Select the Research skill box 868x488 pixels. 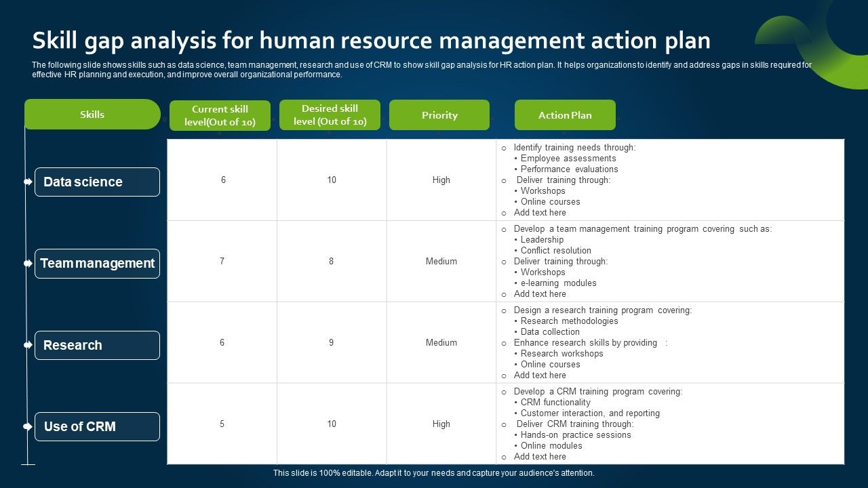coord(97,345)
